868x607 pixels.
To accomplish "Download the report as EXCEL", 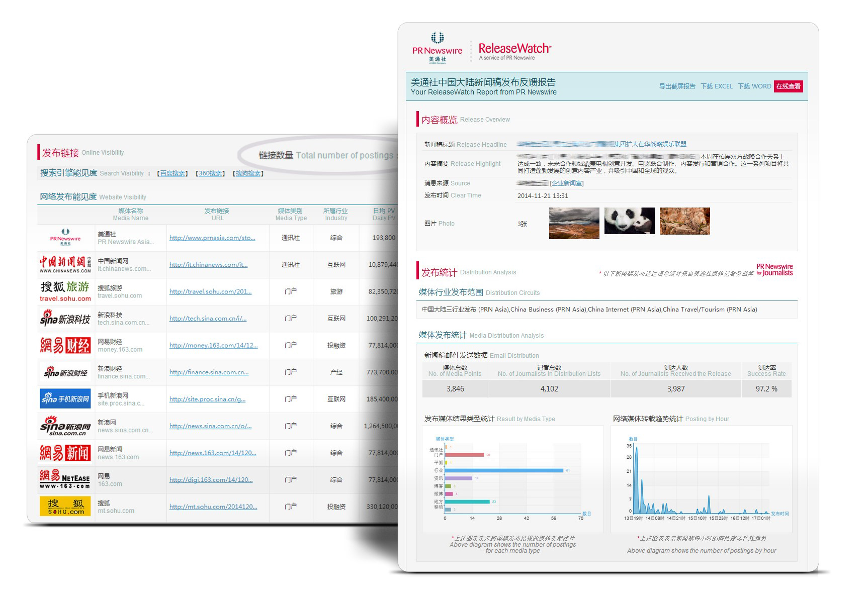I will pos(717,86).
